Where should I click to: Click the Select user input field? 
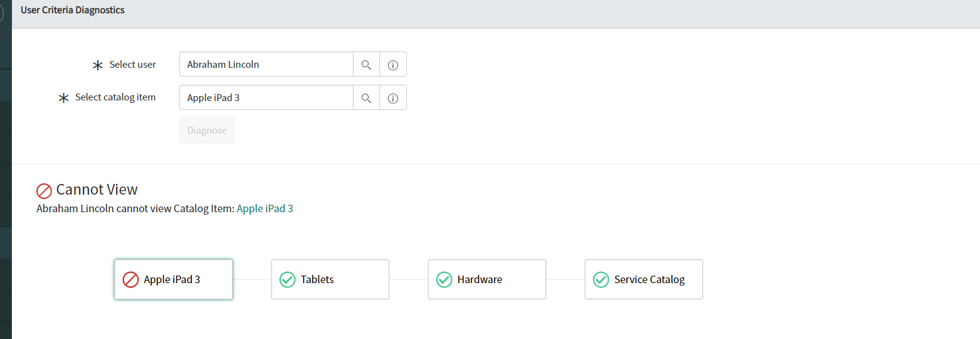point(266,64)
